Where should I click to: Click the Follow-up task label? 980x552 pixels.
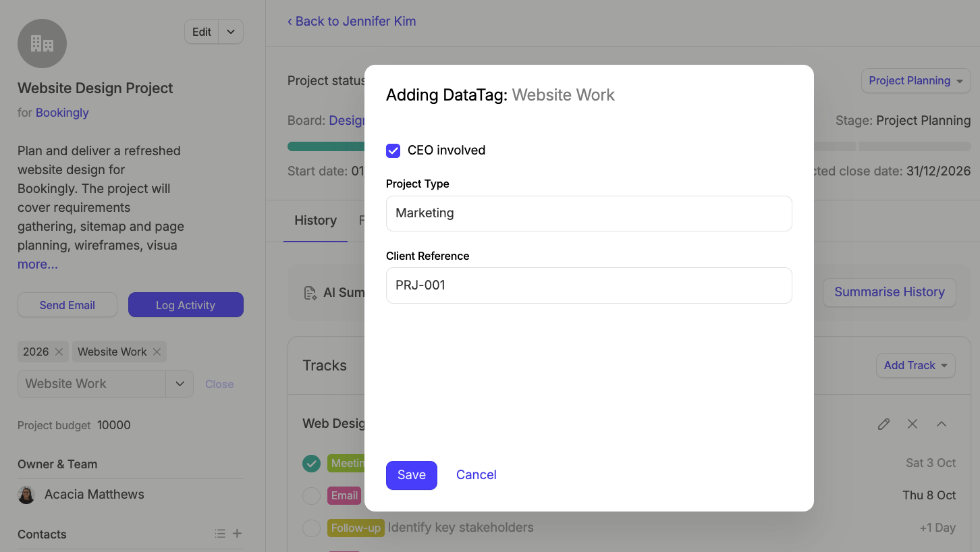pyautogui.click(x=356, y=528)
